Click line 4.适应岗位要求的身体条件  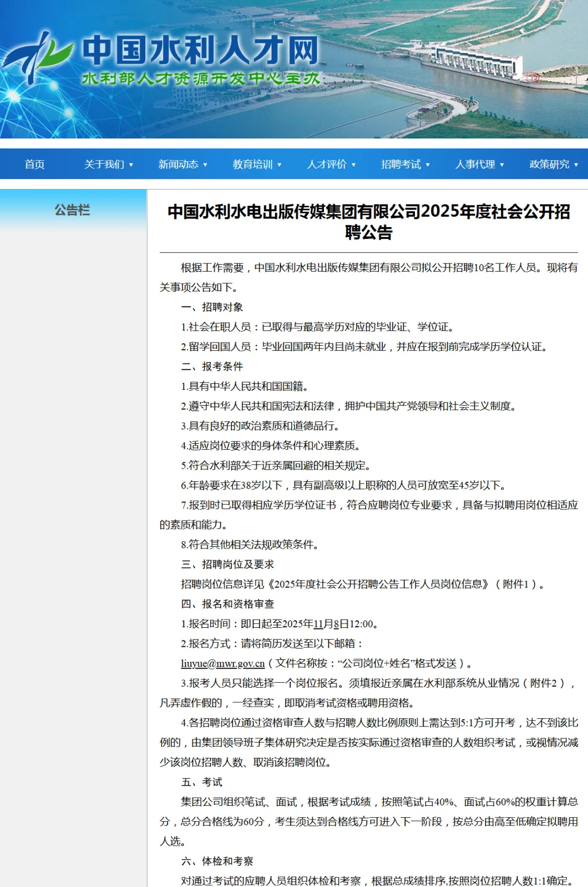pos(271,446)
